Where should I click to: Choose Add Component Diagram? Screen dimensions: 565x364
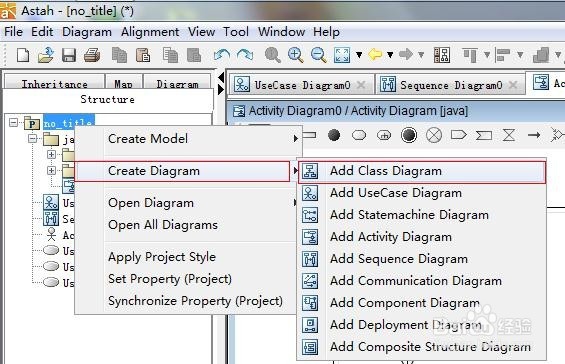pyautogui.click(x=422, y=303)
